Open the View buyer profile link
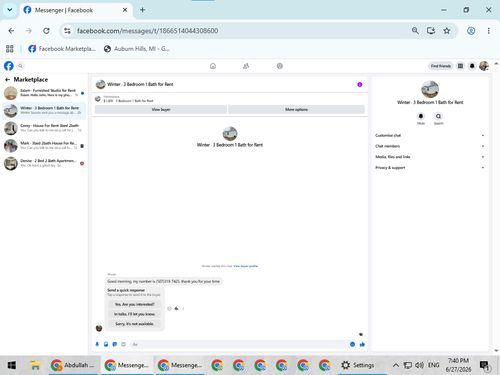Screen dimensions: 500x375 coord(246,266)
